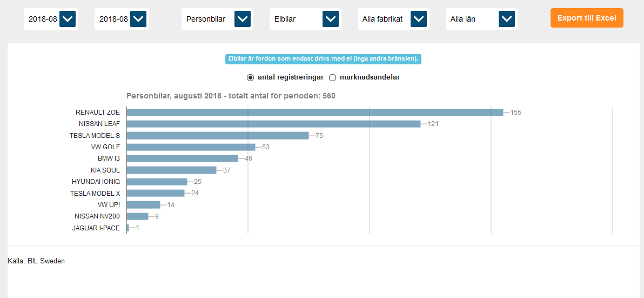Click the blue Elbilar info banner
The image size is (644, 298).
tap(323, 59)
